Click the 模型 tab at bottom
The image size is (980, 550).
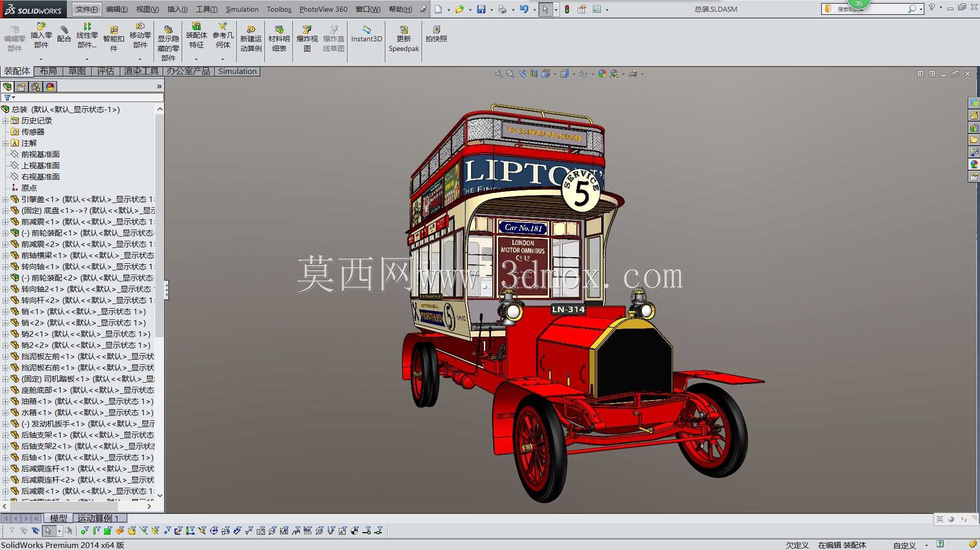(x=58, y=518)
